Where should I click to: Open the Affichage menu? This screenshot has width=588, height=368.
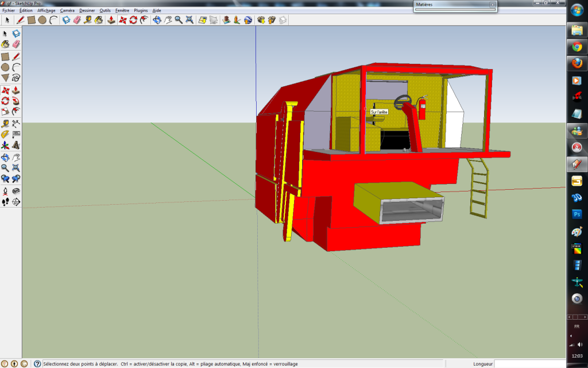tap(46, 10)
